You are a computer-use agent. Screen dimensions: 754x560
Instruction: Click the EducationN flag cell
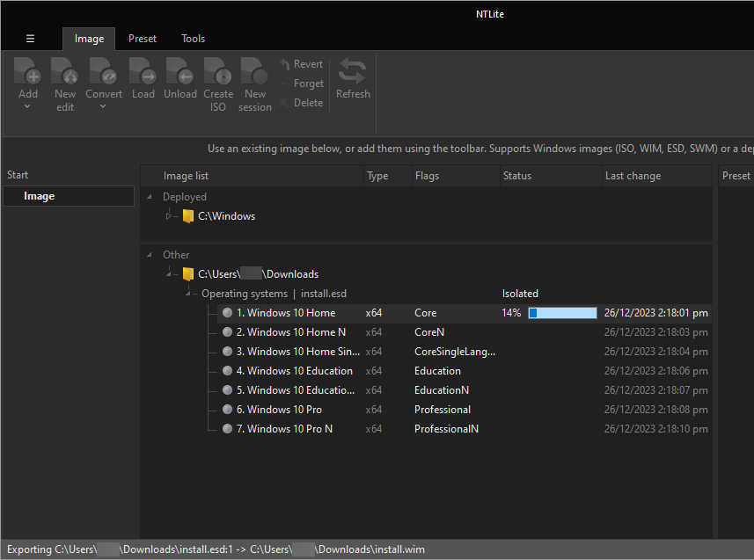coord(442,390)
